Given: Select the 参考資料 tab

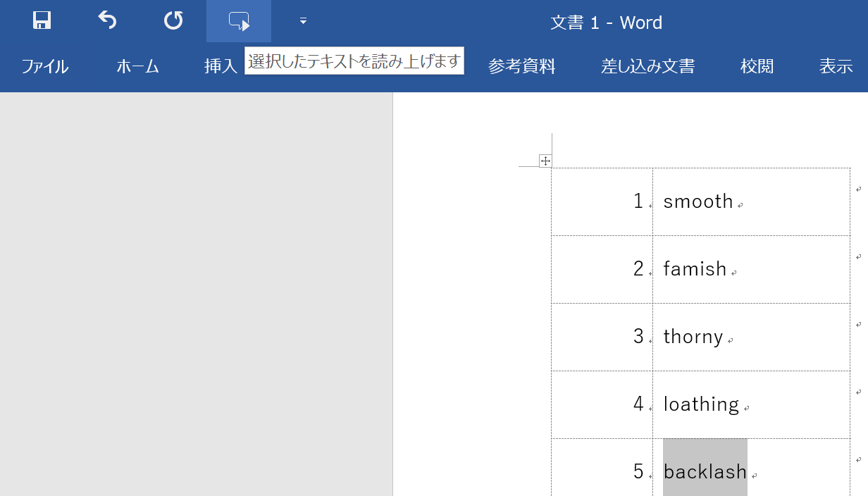Looking at the screenshot, I should click(x=521, y=67).
